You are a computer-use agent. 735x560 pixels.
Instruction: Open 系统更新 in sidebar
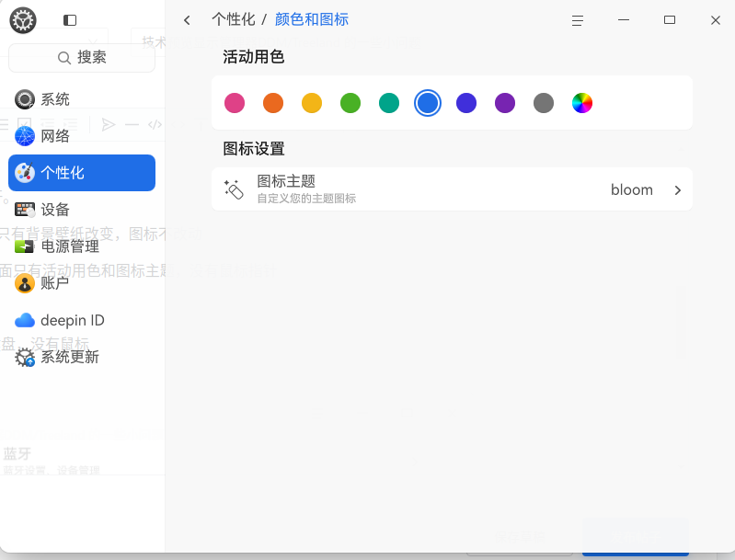click(x=82, y=357)
